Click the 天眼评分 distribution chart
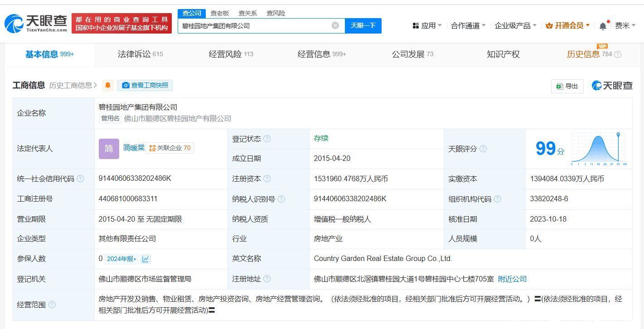 point(599,149)
